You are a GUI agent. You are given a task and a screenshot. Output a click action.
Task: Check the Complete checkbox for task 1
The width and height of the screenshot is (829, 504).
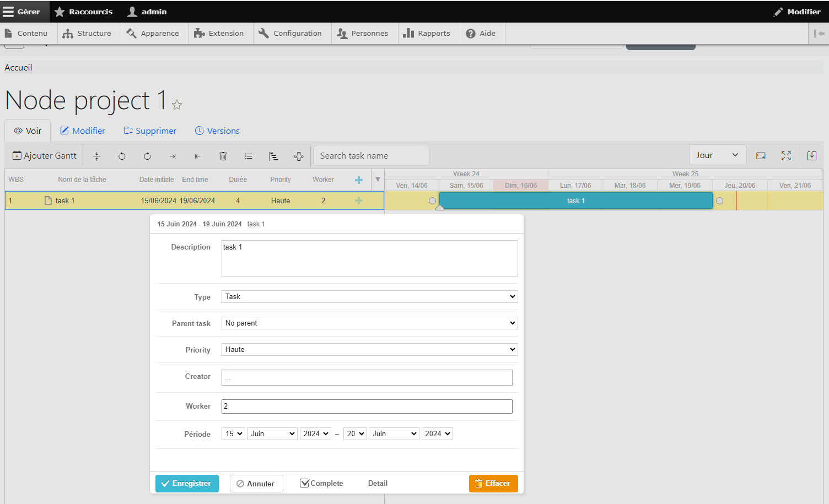305,483
